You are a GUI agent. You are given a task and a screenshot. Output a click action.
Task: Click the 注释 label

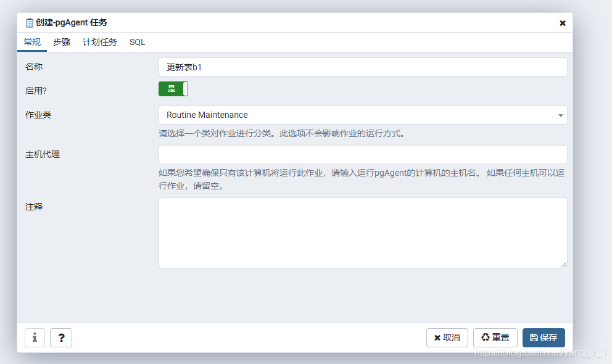click(34, 207)
